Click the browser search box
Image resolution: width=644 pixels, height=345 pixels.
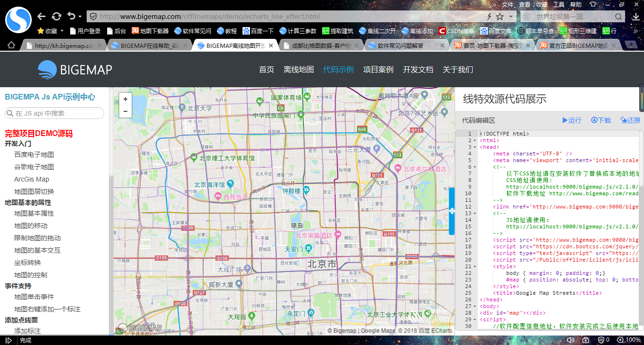573,17
